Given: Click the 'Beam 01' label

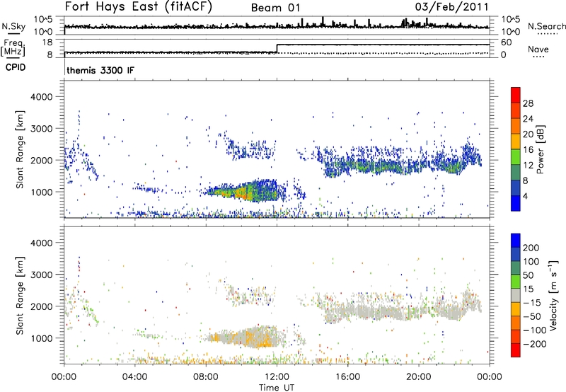Looking at the screenshot, I should [x=276, y=8].
